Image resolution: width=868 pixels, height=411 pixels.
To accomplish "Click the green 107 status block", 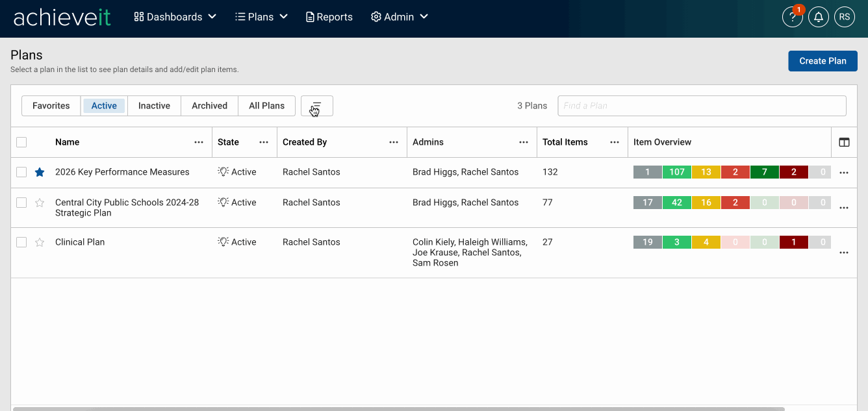I will pyautogui.click(x=677, y=172).
